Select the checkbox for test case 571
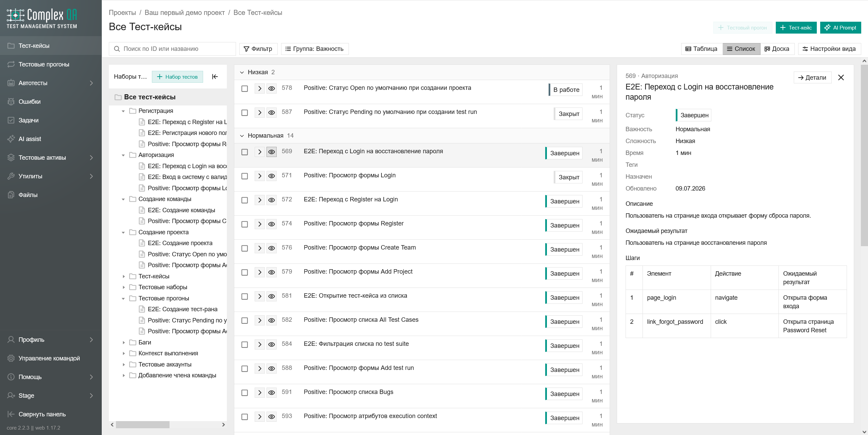The height and width of the screenshot is (435, 868). (x=244, y=176)
